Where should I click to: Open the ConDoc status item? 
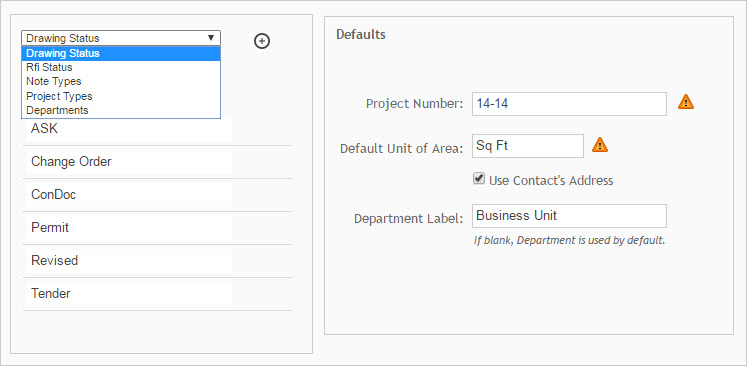click(157, 195)
